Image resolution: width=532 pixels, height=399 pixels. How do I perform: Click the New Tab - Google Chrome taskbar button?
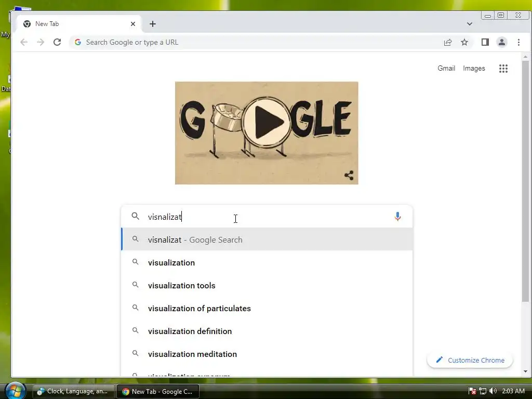pyautogui.click(x=158, y=391)
